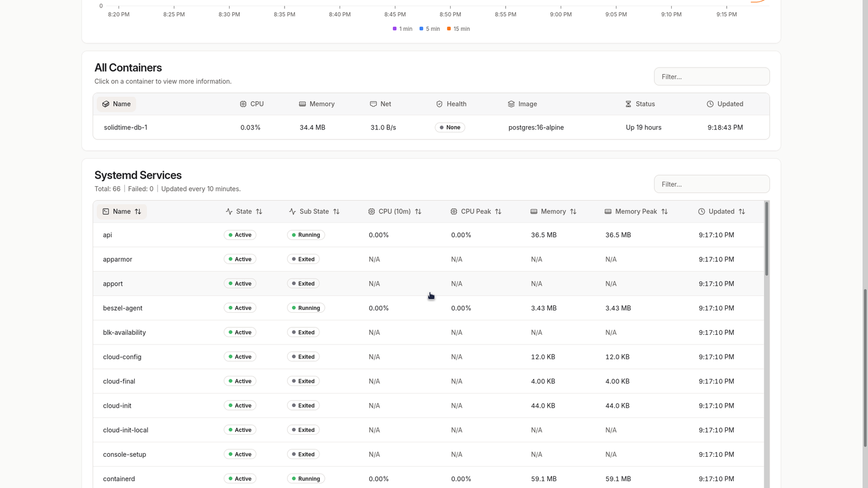The image size is (868, 488).
Task: Click the Memory icon in services header
Action: click(x=534, y=212)
